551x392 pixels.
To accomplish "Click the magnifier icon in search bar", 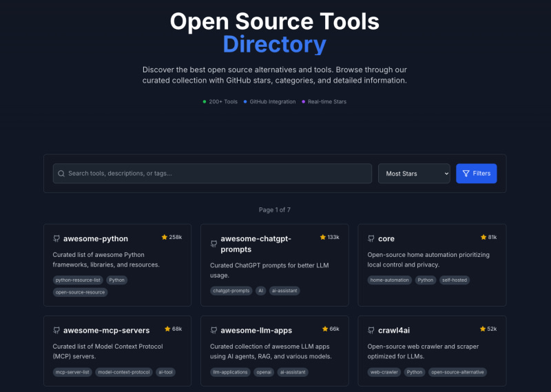I will (x=61, y=174).
